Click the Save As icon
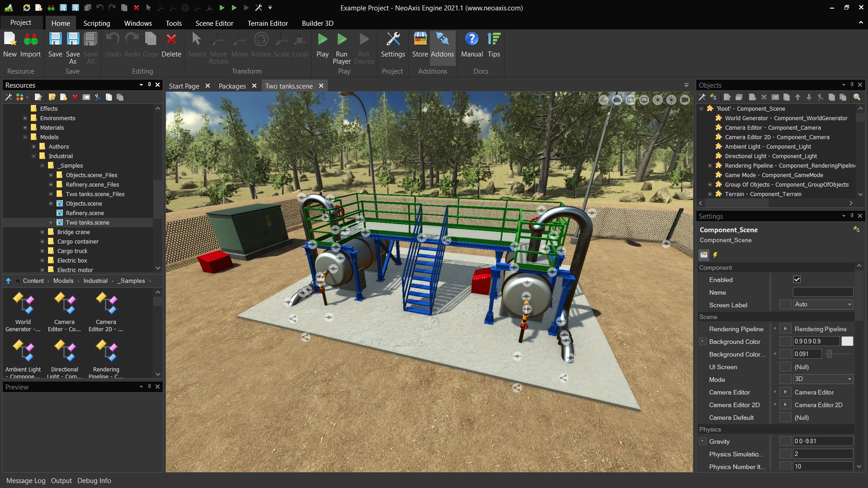868x488 pixels. pyautogui.click(x=73, y=40)
